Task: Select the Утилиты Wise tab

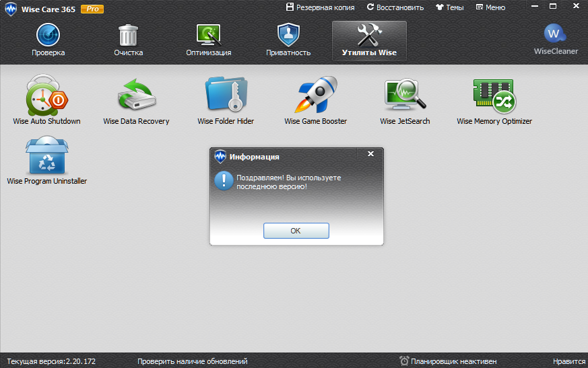Action: (x=369, y=41)
